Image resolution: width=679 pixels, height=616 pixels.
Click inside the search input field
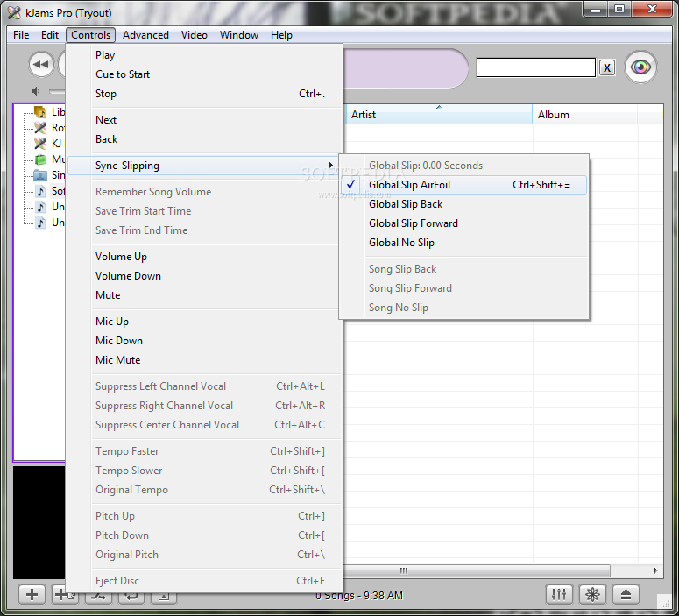click(x=535, y=67)
